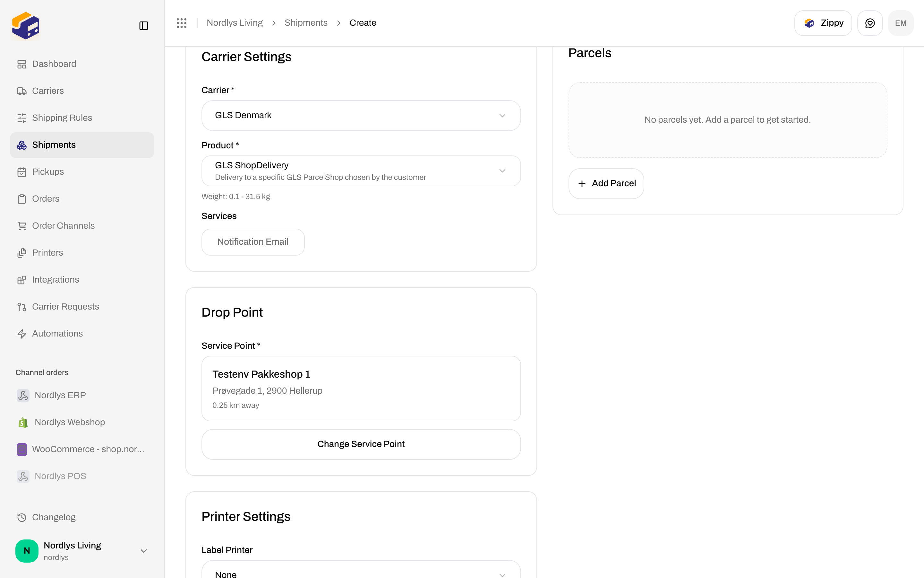Click the Shipping Rules sliders icon
Viewport: 924px width, 578px height.
pos(22,118)
